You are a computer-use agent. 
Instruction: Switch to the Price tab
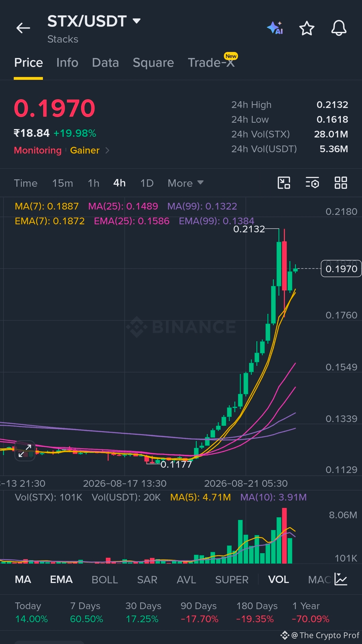click(28, 63)
